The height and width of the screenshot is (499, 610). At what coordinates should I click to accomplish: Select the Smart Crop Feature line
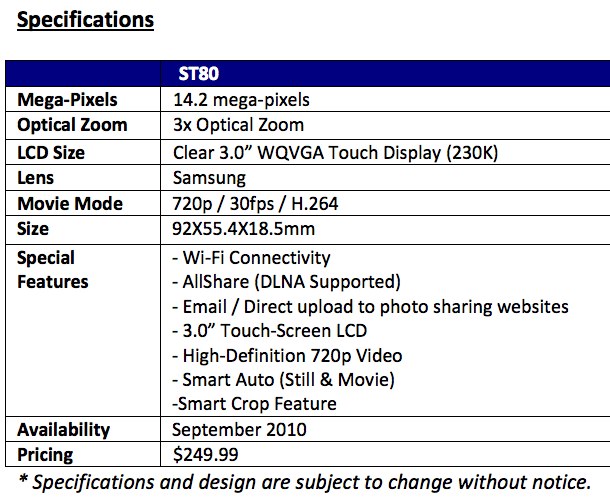click(x=254, y=404)
